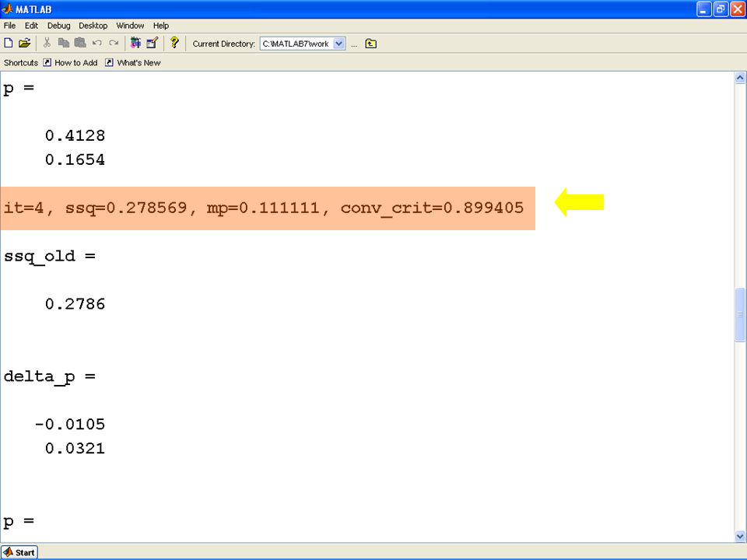Click the value 0.2786
747x560 pixels.
tap(75, 304)
